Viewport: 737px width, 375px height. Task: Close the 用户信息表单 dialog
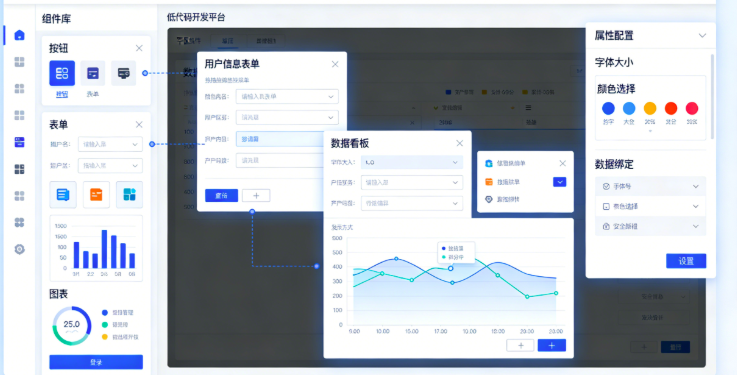[x=335, y=64]
